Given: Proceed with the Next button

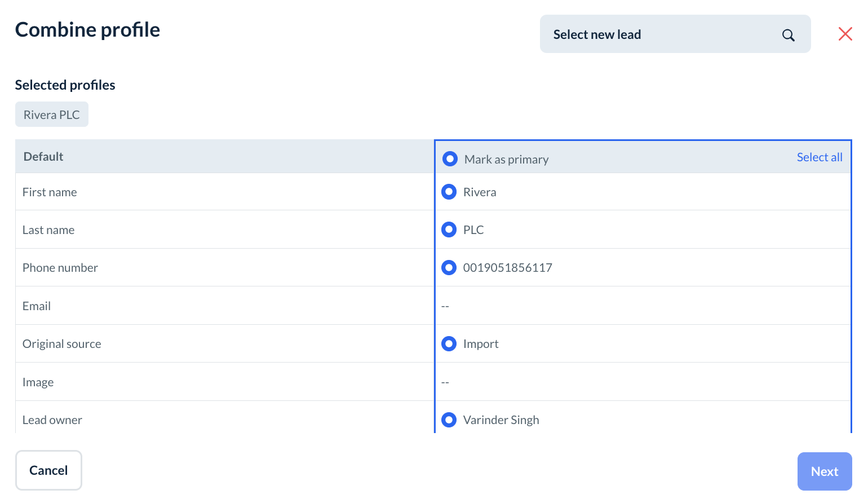Looking at the screenshot, I should 824,471.
